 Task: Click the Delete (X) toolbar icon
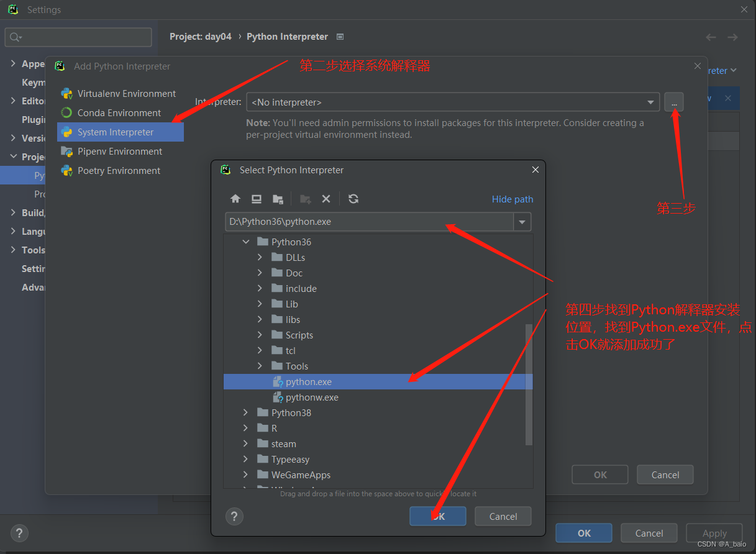pyautogui.click(x=326, y=199)
